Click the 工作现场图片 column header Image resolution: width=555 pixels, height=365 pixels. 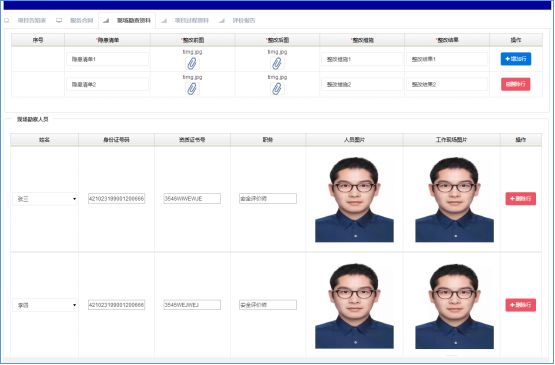click(452, 140)
